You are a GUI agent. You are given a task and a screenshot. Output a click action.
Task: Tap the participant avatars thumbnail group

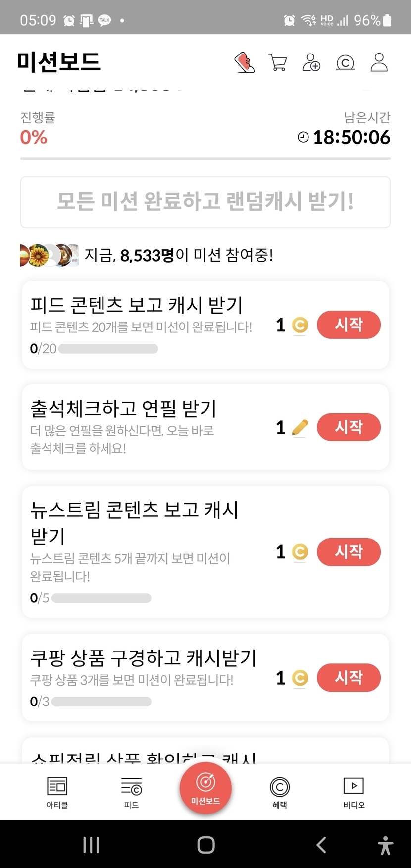[49, 255]
